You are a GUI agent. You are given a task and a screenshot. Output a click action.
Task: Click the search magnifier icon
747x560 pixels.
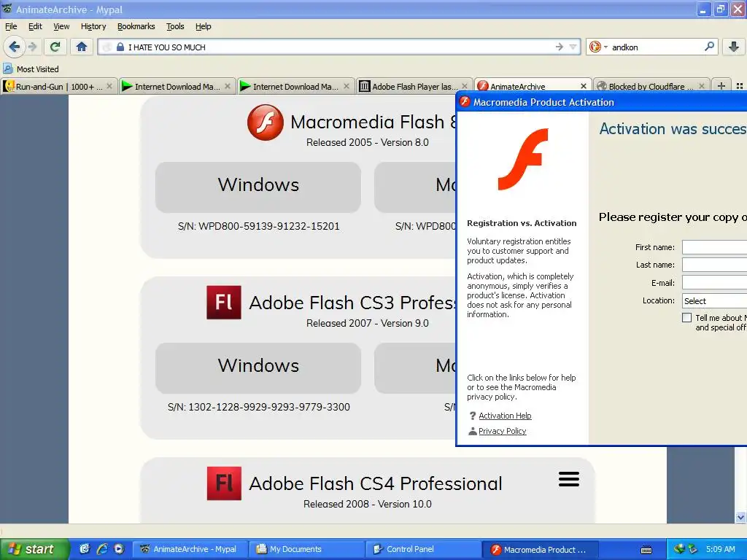(709, 47)
